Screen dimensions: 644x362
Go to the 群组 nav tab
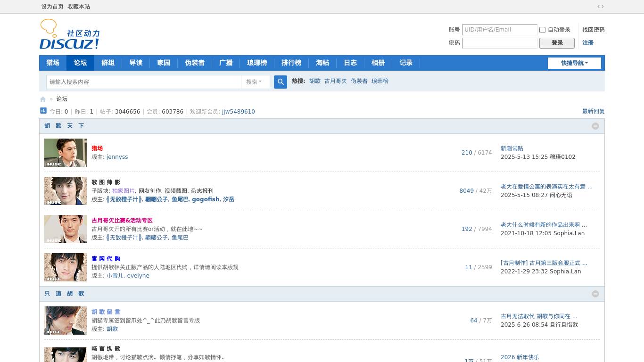coord(108,63)
